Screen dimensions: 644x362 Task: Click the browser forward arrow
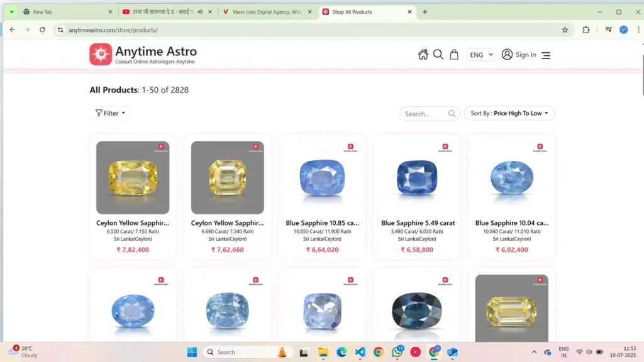point(27,30)
